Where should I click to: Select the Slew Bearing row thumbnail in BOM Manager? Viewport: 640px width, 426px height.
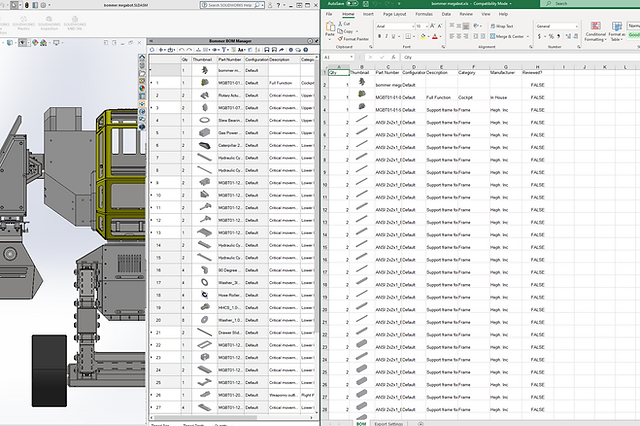pos(204,120)
